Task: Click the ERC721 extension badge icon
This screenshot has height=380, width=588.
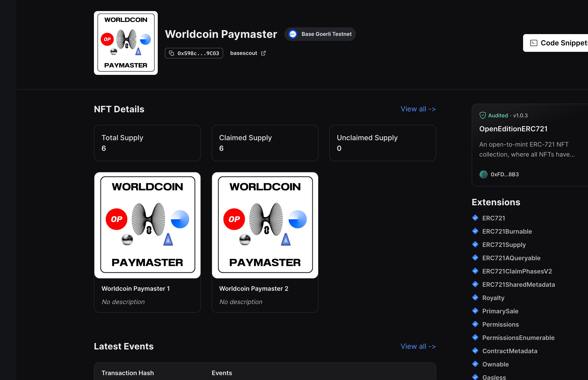Action: pyautogui.click(x=475, y=218)
